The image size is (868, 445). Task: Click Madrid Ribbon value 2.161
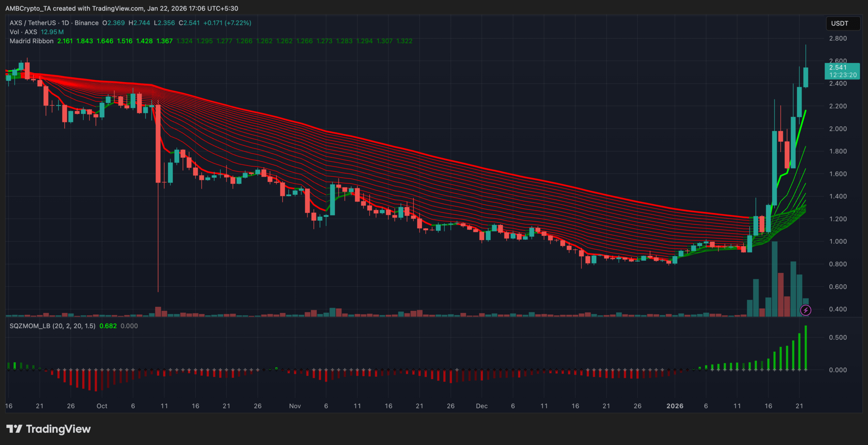click(65, 41)
